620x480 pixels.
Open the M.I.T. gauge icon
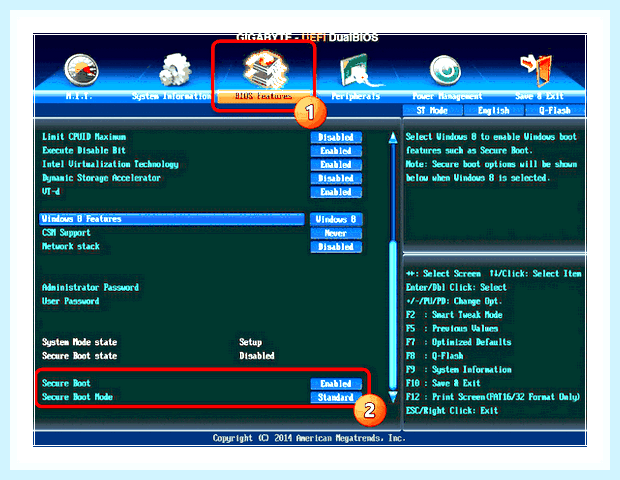click(x=81, y=70)
